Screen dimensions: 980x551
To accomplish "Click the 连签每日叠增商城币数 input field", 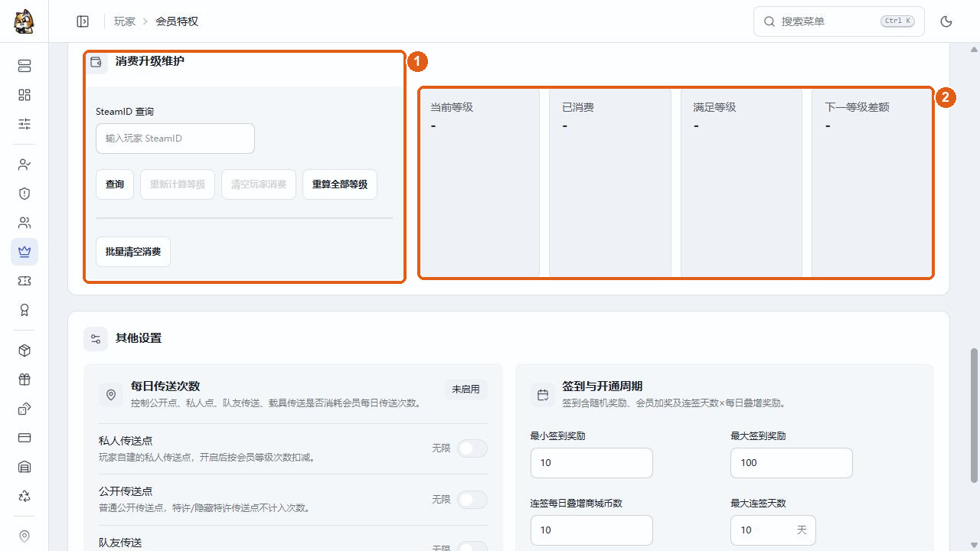I will [592, 530].
